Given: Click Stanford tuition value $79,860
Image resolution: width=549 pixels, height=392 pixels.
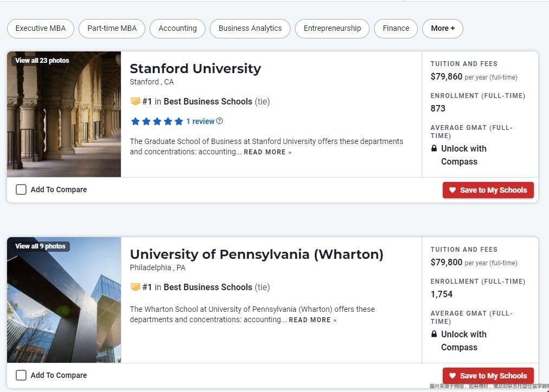Looking at the screenshot, I should pyautogui.click(x=447, y=76).
